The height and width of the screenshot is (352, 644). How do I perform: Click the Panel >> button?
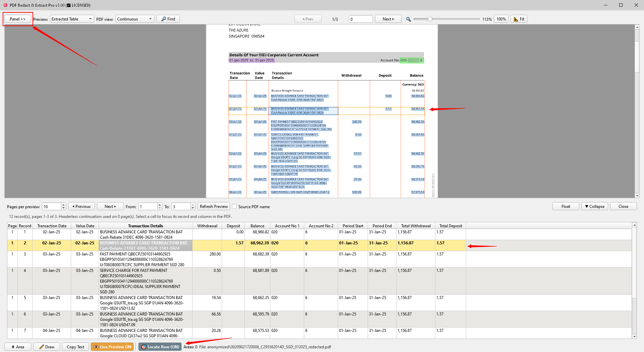18,19
